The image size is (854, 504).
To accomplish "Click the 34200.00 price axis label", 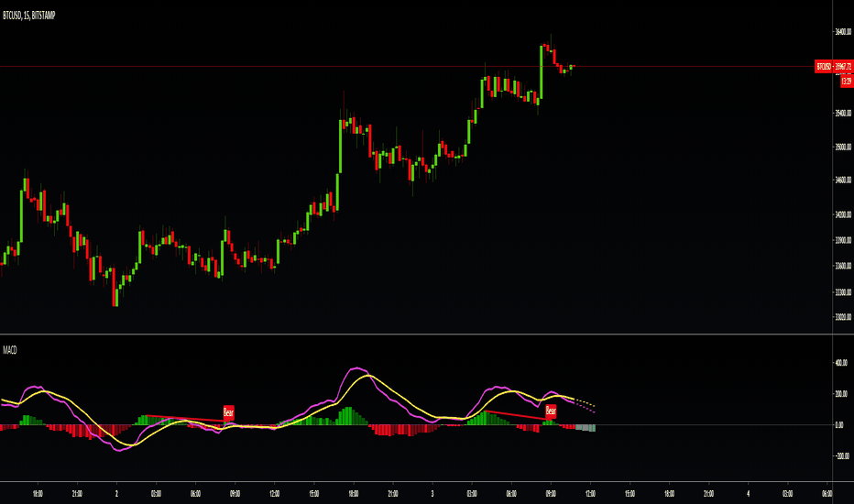I will [843, 214].
